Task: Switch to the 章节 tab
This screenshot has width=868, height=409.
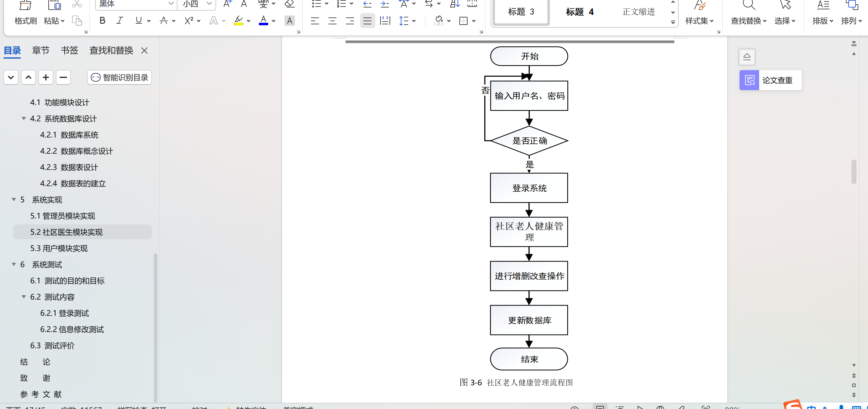Action: 41,51
